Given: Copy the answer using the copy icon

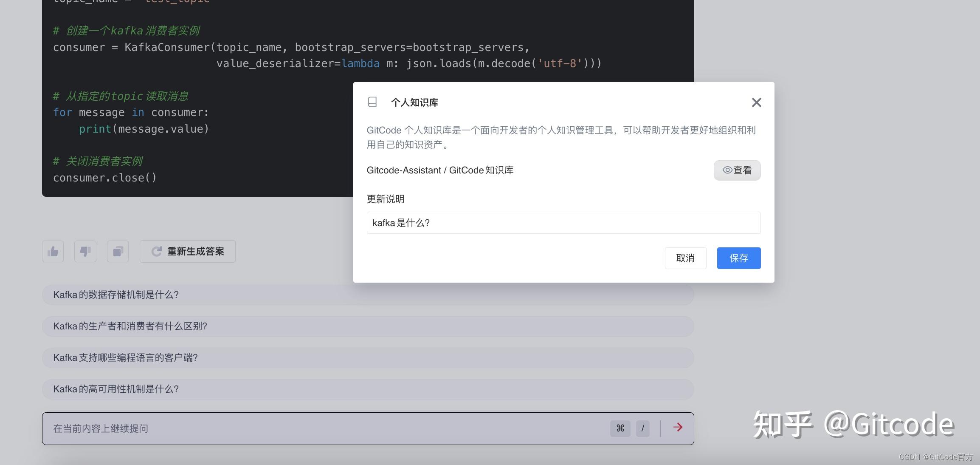Looking at the screenshot, I should (x=117, y=251).
